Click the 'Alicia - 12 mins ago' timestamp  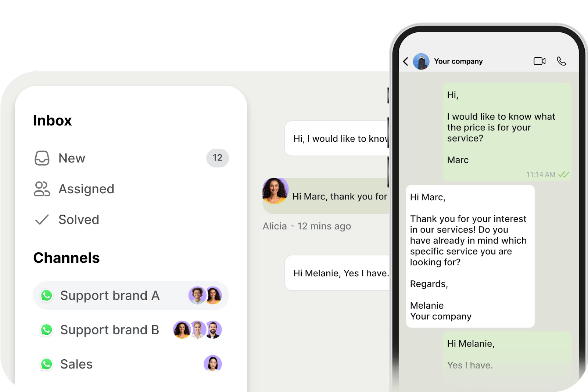coord(307,226)
